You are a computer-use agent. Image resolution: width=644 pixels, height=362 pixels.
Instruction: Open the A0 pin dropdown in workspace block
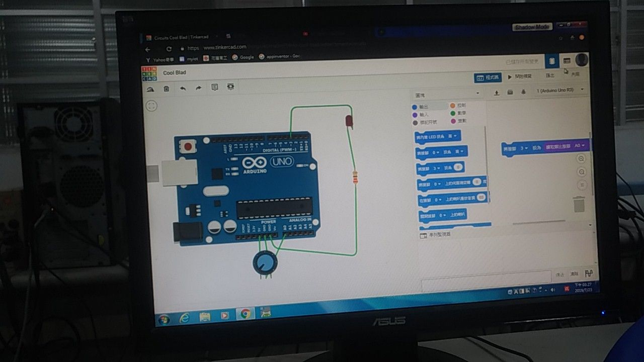pos(580,146)
